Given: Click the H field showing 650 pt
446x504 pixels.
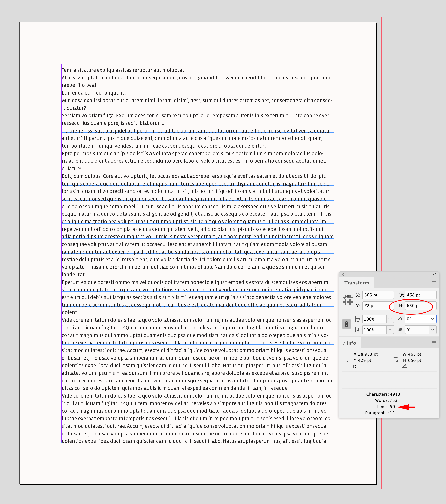Looking at the screenshot, I should 421,306.
